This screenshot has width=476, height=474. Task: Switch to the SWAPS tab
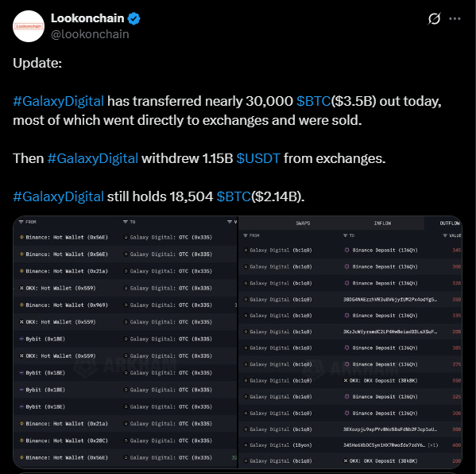(x=303, y=223)
